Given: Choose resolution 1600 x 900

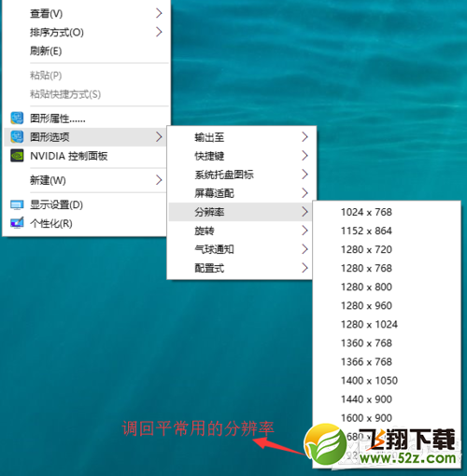Looking at the screenshot, I should (x=387, y=418).
